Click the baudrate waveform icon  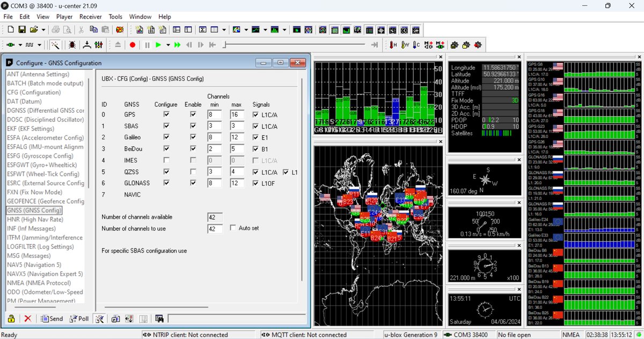(31, 45)
